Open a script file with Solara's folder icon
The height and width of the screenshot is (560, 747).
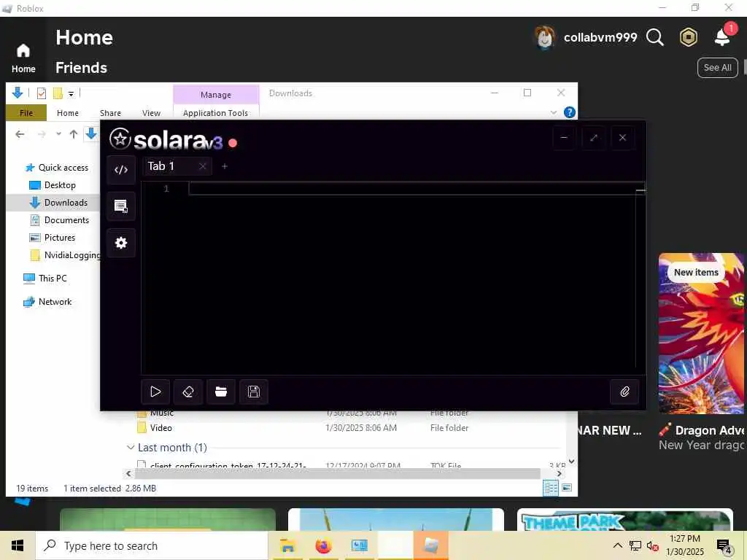pos(220,392)
